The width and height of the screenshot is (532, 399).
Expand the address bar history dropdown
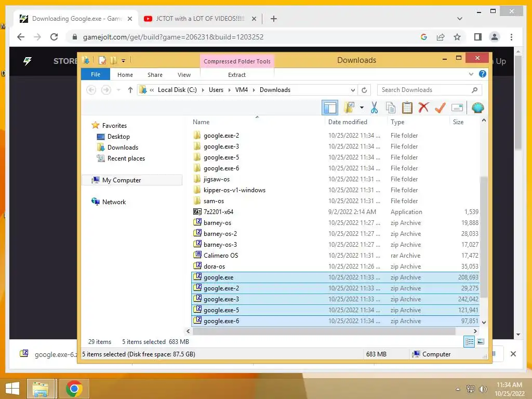click(x=353, y=90)
